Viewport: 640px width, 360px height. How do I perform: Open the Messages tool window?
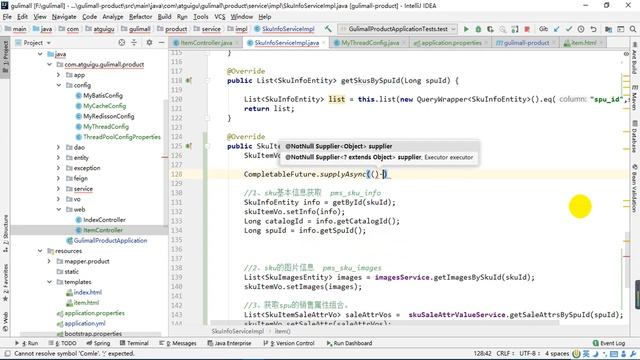coord(178,343)
